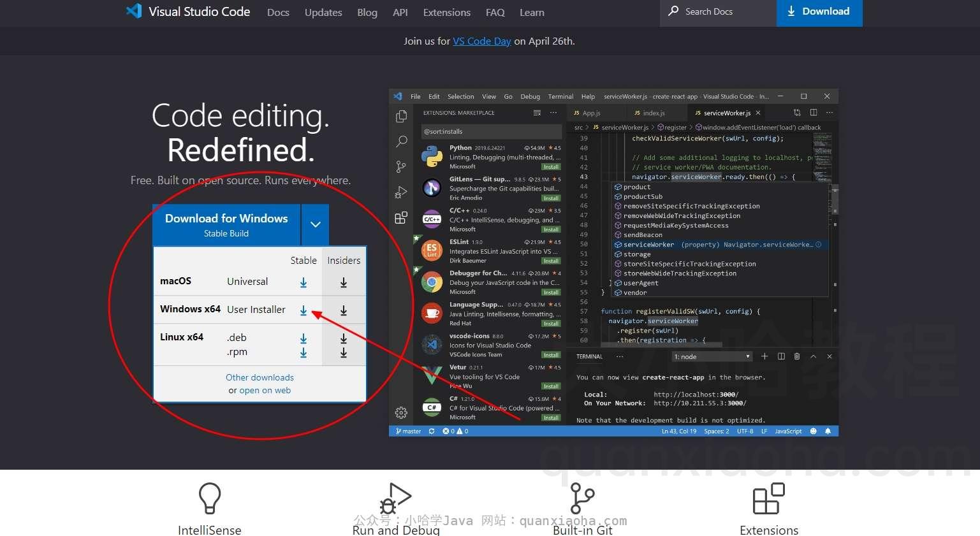Open the Docs navigation item
980x536 pixels.
[x=278, y=12]
